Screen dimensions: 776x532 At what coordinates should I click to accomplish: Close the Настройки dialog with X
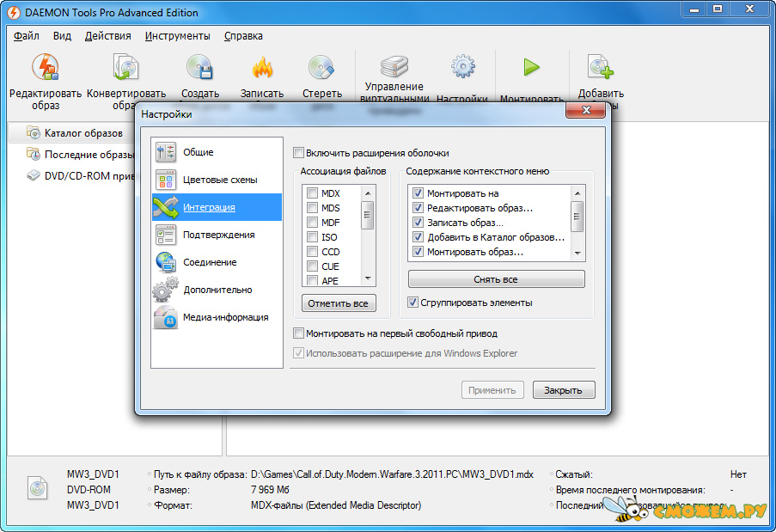coord(585,110)
